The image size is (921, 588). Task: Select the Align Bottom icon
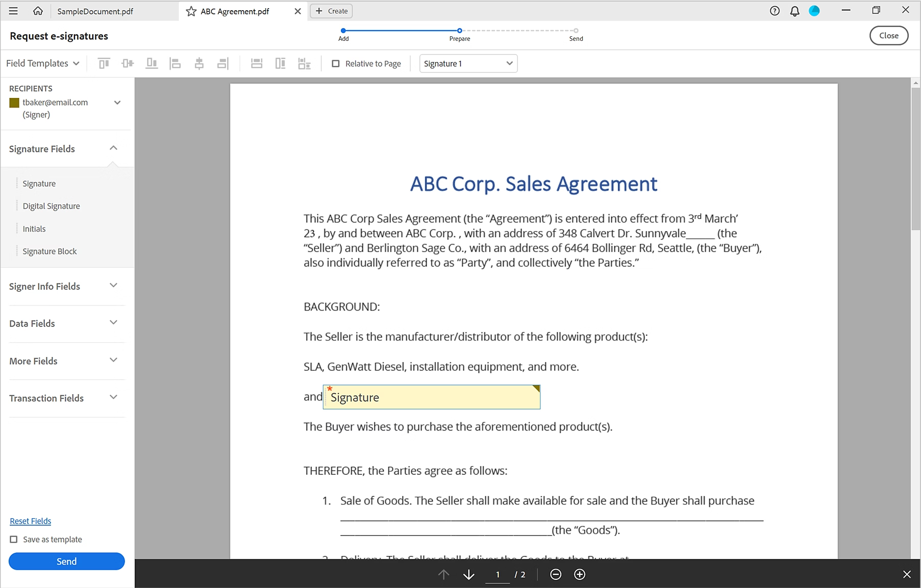tap(152, 63)
